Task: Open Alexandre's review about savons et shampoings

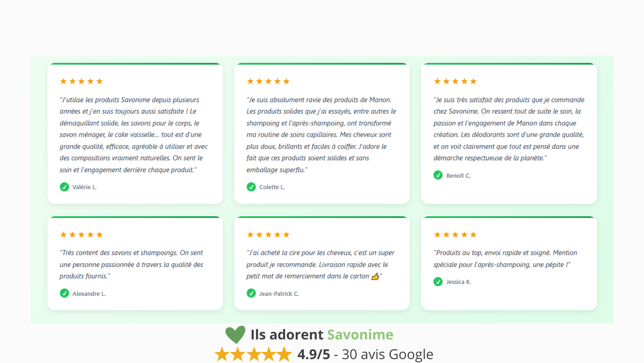Action: (x=131, y=264)
